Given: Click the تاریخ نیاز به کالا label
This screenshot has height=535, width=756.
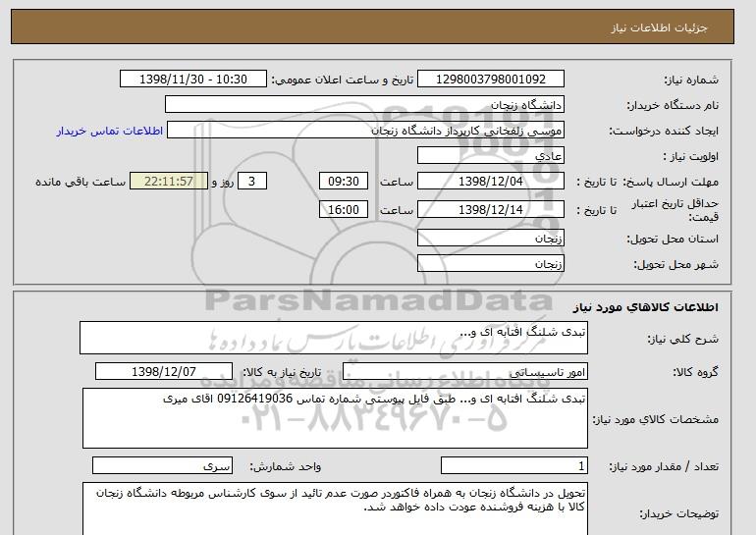Looking at the screenshot, I should coord(282,372).
